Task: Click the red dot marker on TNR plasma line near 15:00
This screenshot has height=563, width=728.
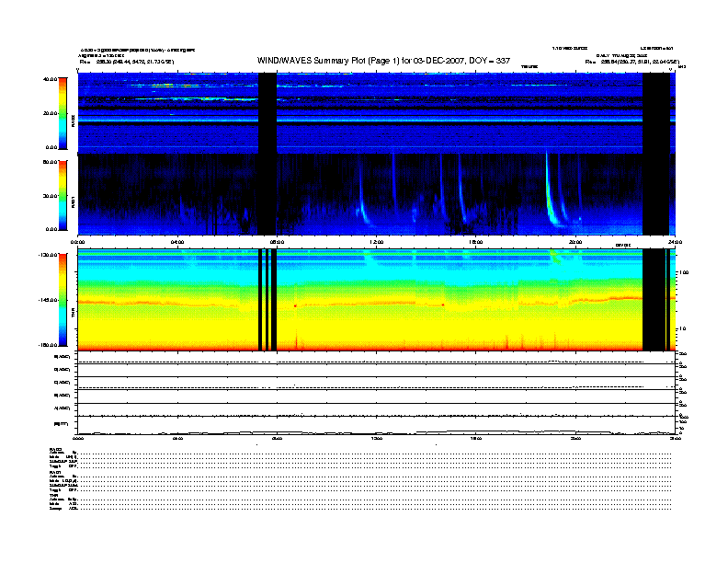Action: tap(443, 305)
